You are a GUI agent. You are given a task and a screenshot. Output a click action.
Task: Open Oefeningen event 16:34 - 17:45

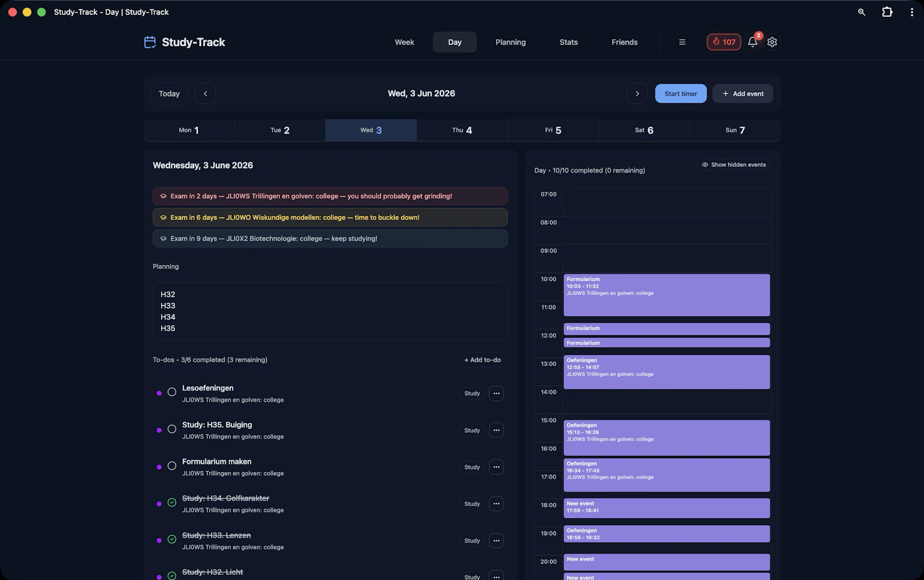click(666, 475)
